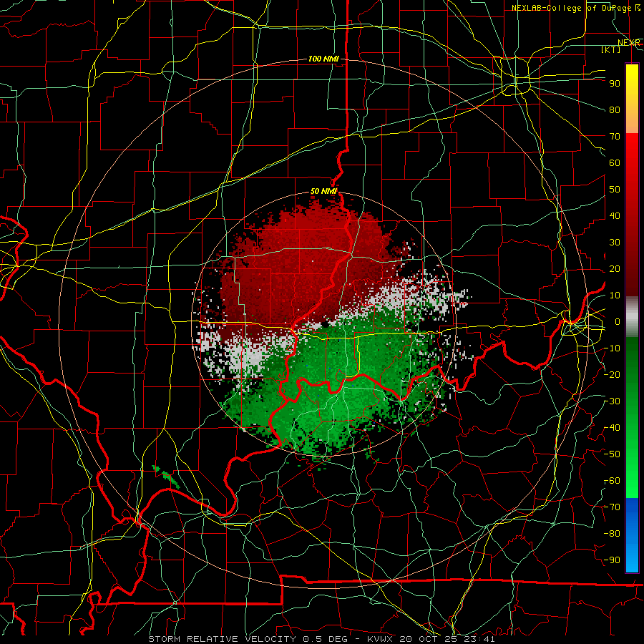
Task: Click the -40 scale label
Action: (613, 428)
